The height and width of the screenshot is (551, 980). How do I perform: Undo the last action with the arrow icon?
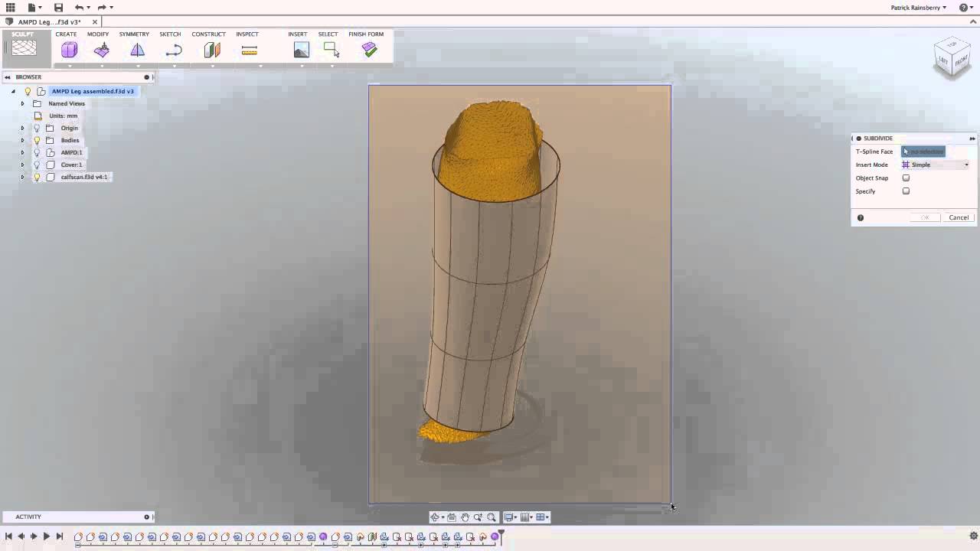(x=78, y=8)
